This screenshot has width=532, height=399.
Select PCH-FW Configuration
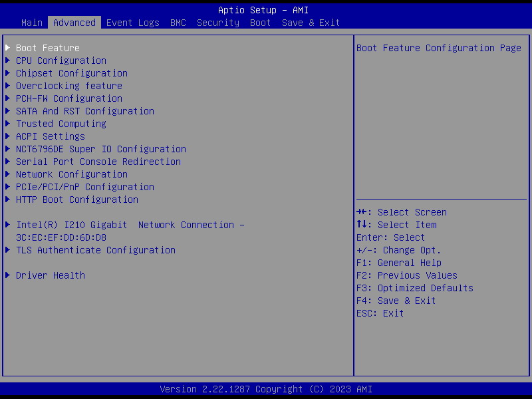point(69,98)
